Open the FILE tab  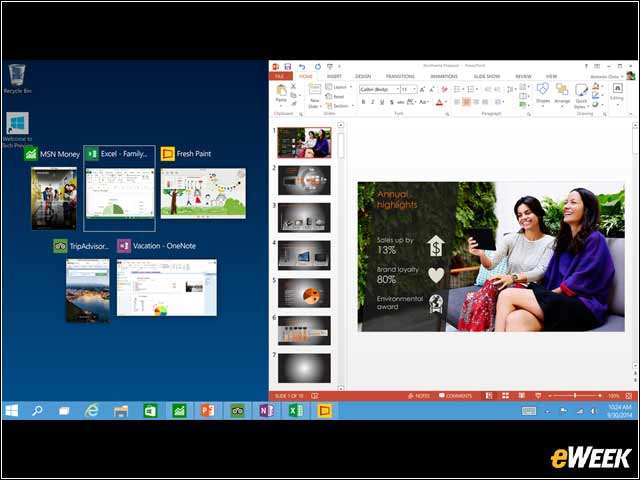point(280,76)
